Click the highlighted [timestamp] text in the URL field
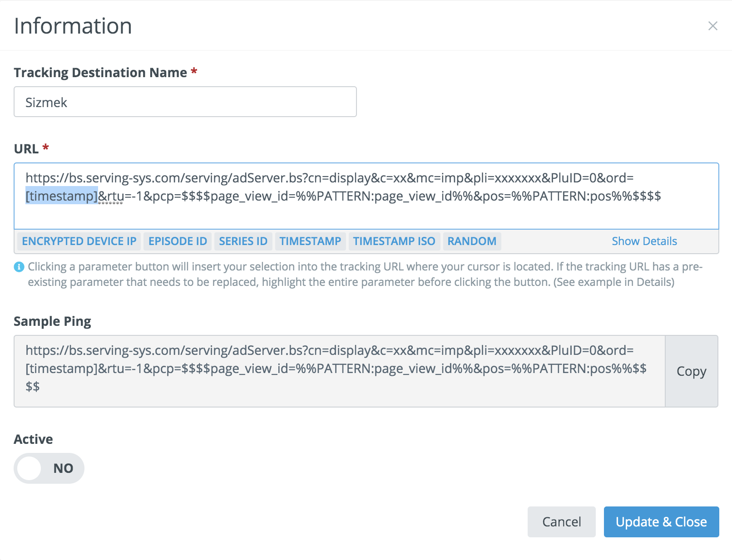 tap(62, 196)
